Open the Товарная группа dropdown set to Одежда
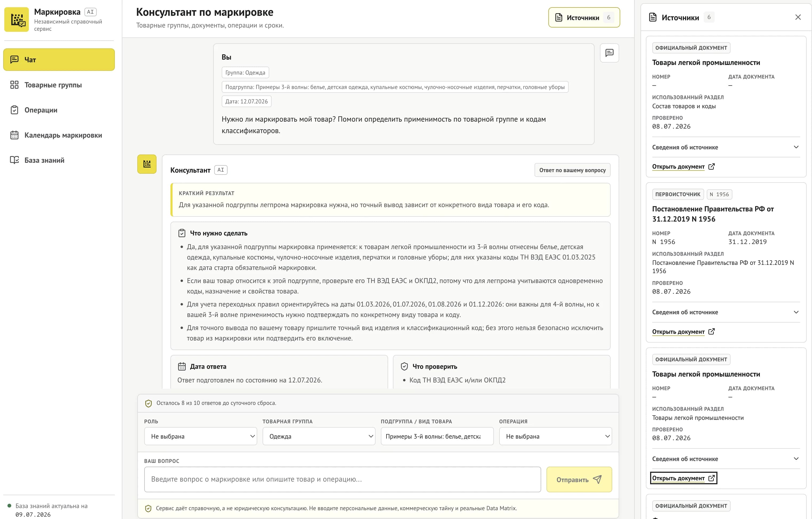The image size is (812, 519). (x=319, y=436)
